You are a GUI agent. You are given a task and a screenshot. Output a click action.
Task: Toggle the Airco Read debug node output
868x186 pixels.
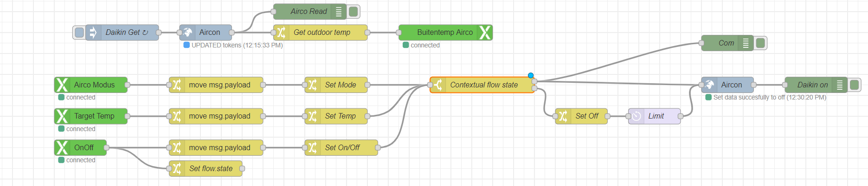[354, 12]
